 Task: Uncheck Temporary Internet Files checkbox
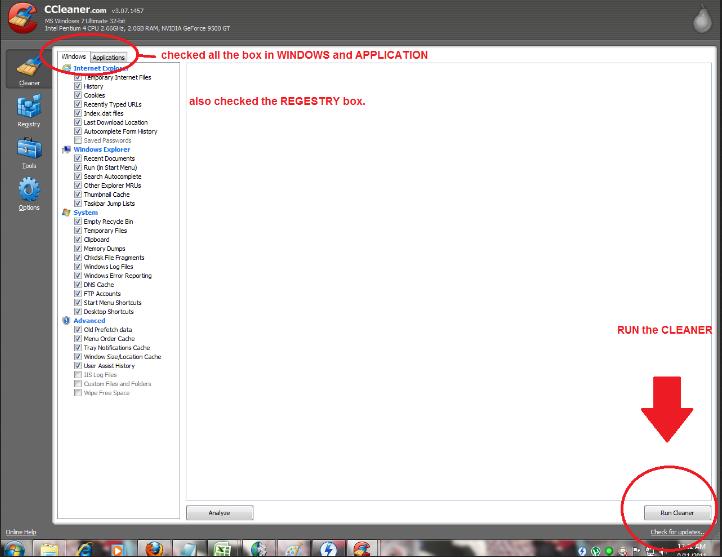click(78, 77)
